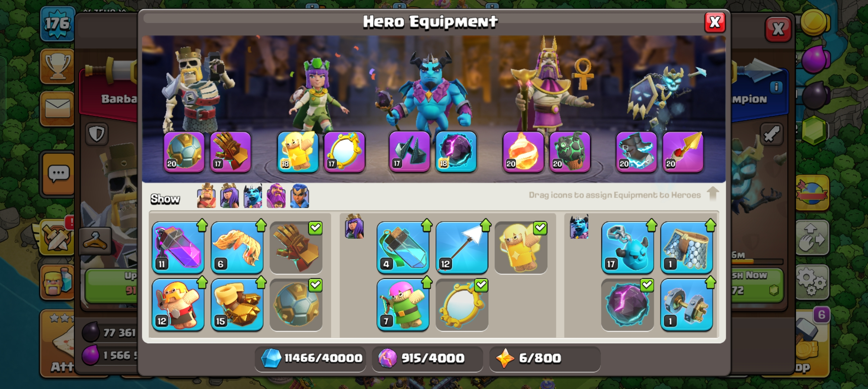Select the level 12 Giant Arrow equipment
Screen dimensions: 868x389
462,248
